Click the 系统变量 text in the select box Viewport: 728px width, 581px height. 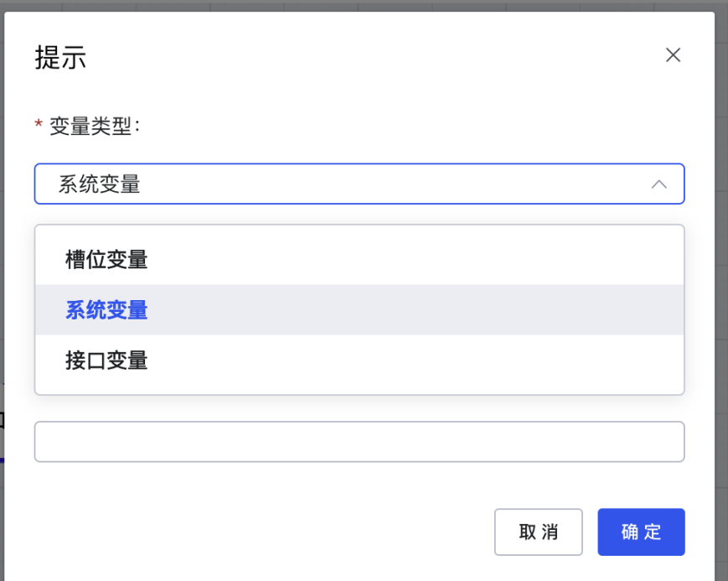(x=100, y=184)
